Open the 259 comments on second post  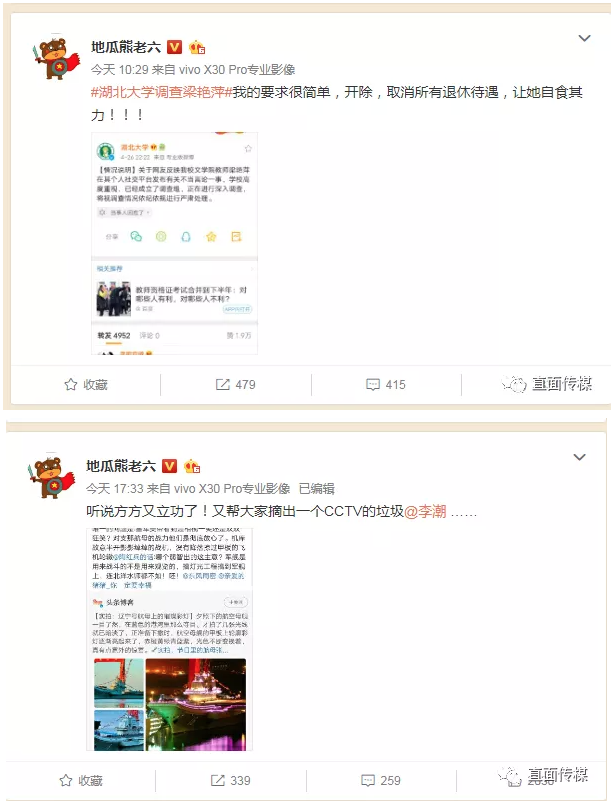pos(381,780)
